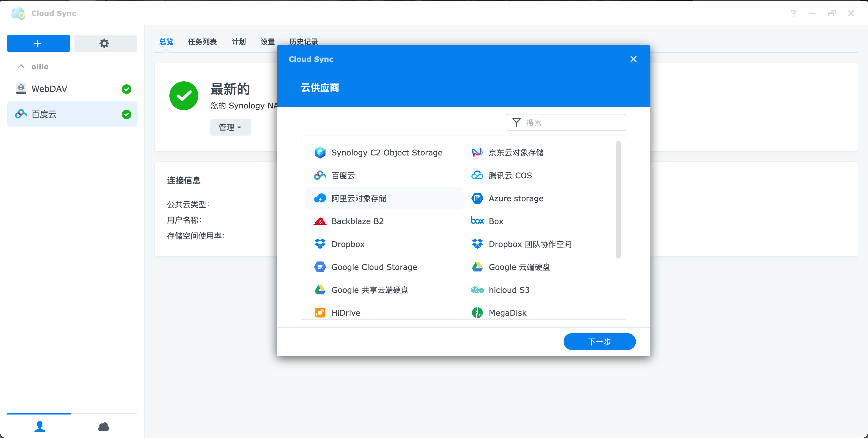The image size is (868, 438).
Task: Open the 总览 tab
Action: [x=166, y=42]
